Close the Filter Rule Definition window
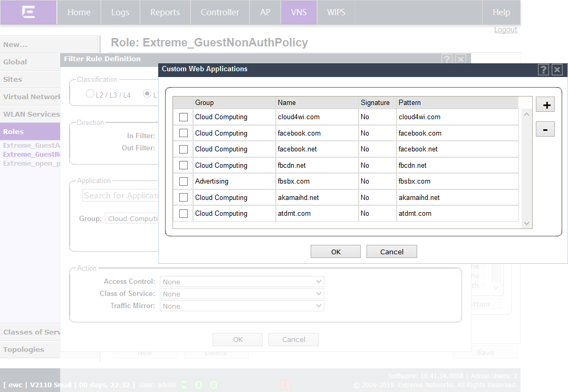Image resolution: width=568 pixels, height=392 pixels. 460,59
